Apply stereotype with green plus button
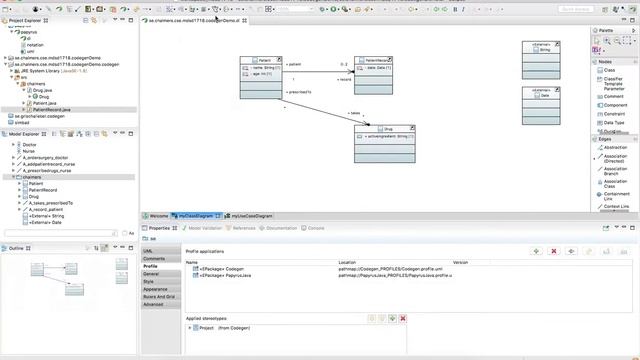Screen dimensions: 640x360 tap(392, 318)
